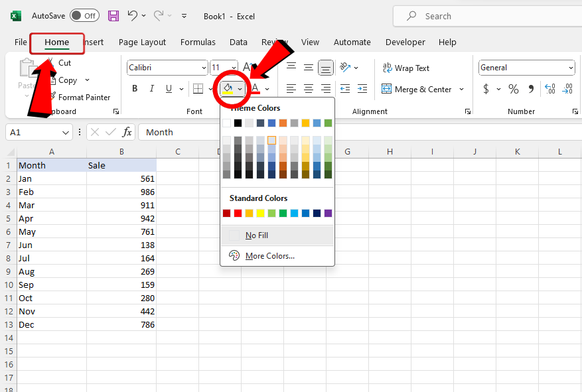Toggle Underline formatting
This screenshot has height=392, width=582.
(x=169, y=89)
